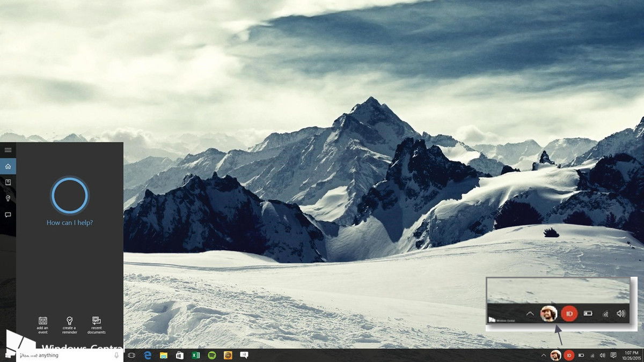Viewport: 644px width, 362px height.
Task: Open the Cortana Feedback sidebar icon
Action: click(8, 215)
